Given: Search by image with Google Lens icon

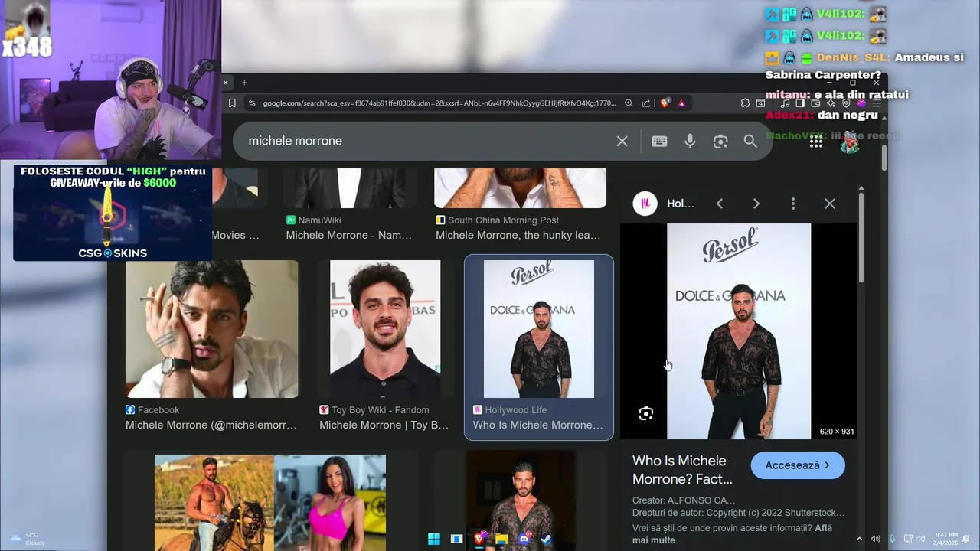Looking at the screenshot, I should point(720,141).
